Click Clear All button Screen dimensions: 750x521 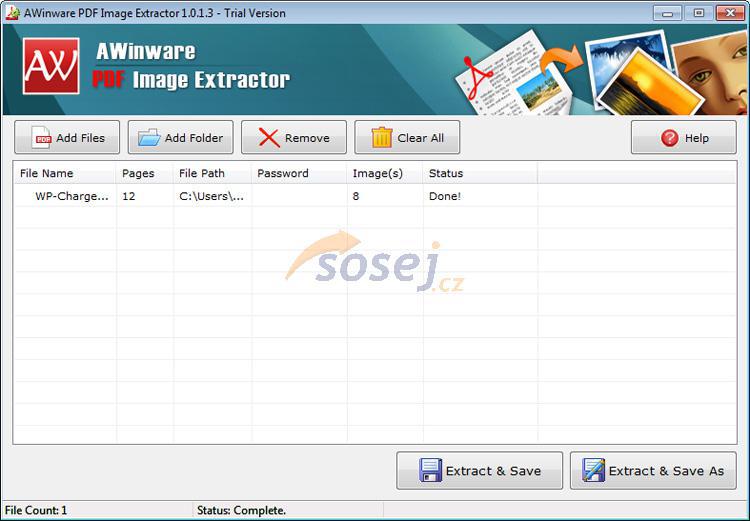tap(407, 137)
